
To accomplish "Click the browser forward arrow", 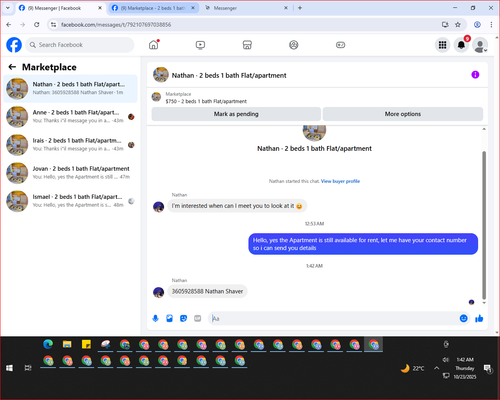I will point(23,25).
